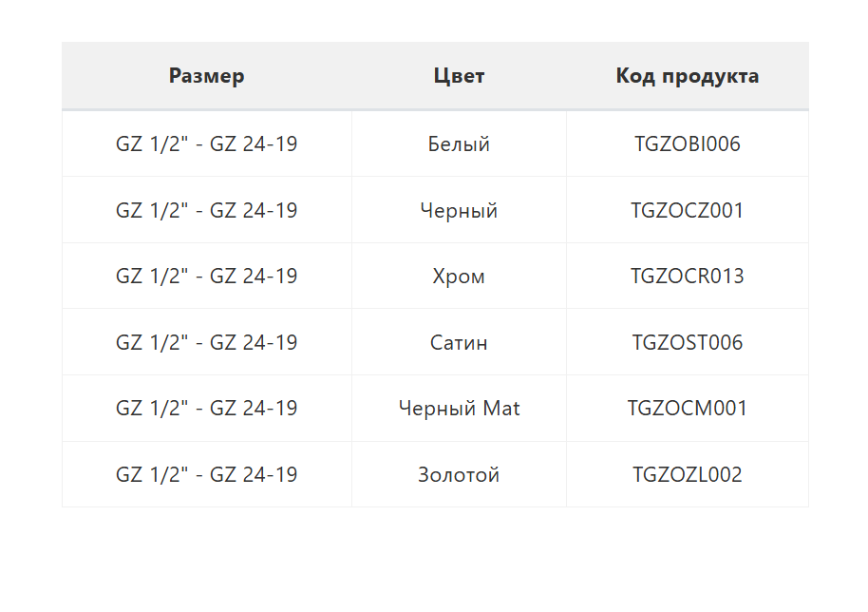Click product code TGZOCR013
The width and height of the screenshot is (868, 612).
pyautogui.click(x=687, y=277)
